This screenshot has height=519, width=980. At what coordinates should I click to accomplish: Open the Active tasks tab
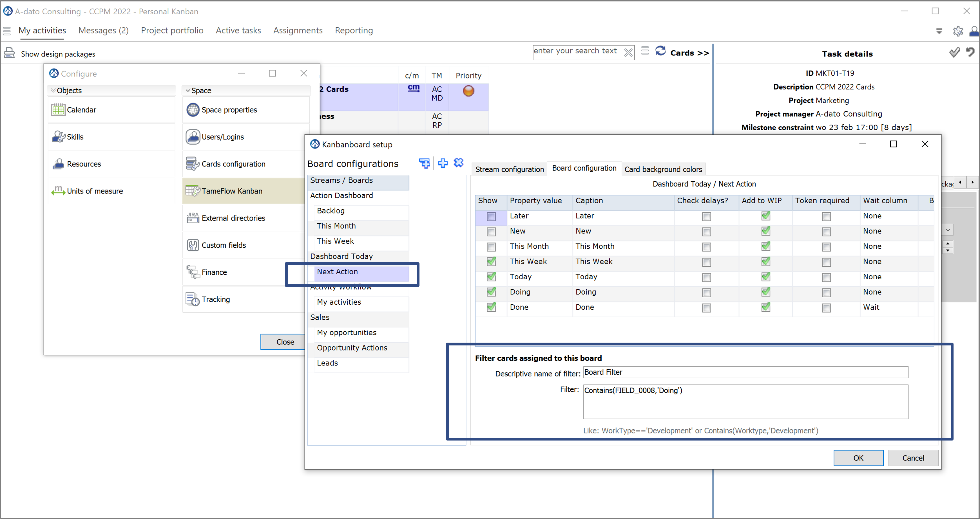pyautogui.click(x=238, y=30)
